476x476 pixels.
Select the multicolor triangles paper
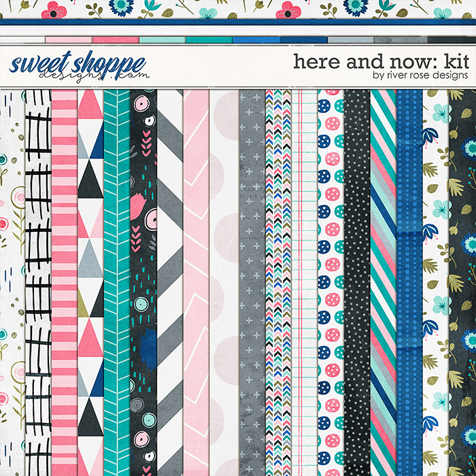tap(90, 283)
